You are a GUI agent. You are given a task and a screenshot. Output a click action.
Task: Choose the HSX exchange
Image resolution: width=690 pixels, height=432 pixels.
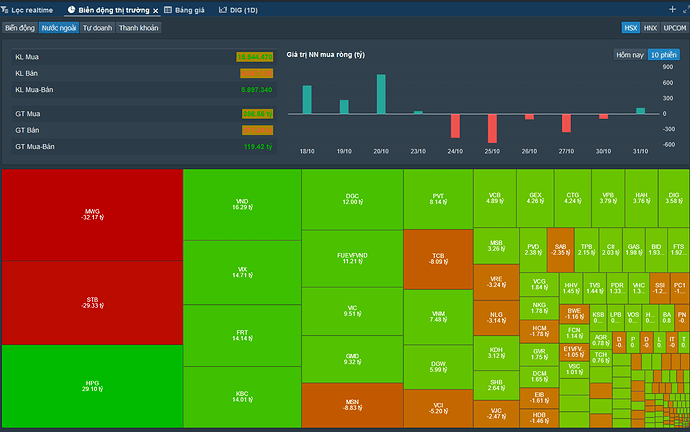[631, 28]
